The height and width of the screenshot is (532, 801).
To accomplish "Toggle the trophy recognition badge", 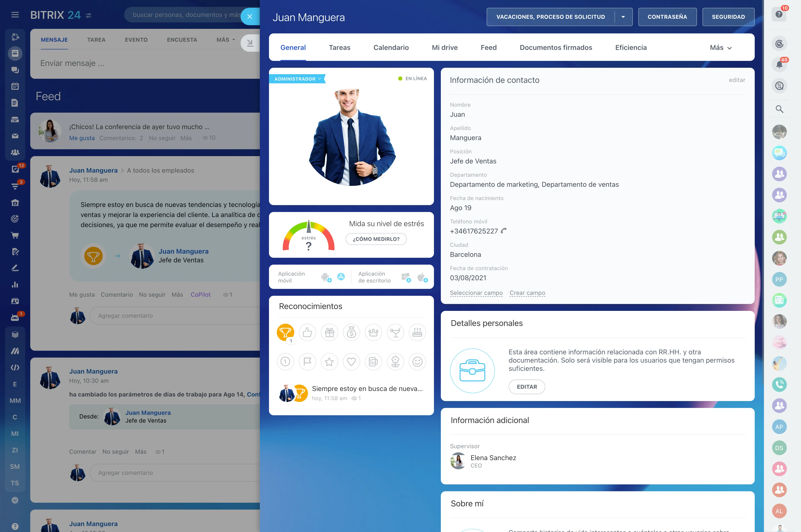I will [285, 332].
